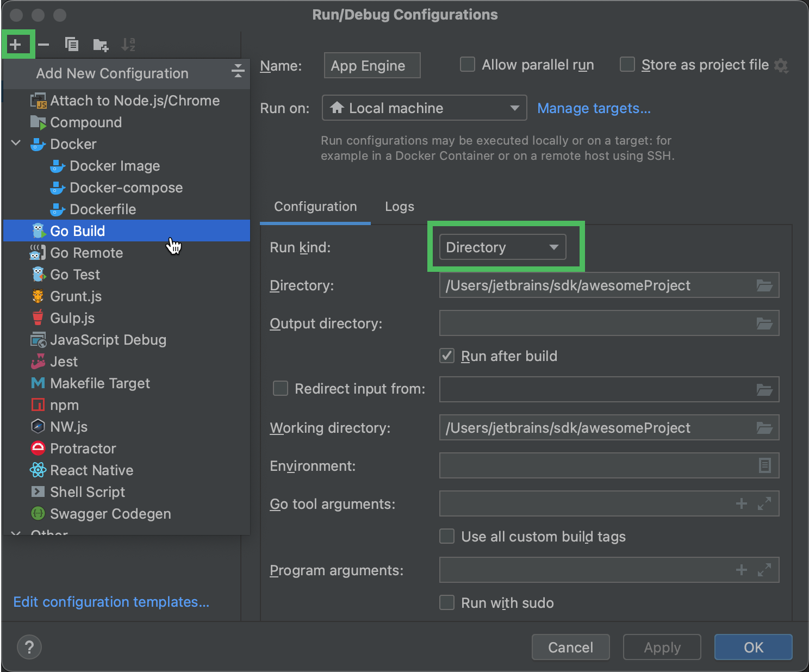Enable Redirect input from
809x672 pixels.
tap(280, 388)
